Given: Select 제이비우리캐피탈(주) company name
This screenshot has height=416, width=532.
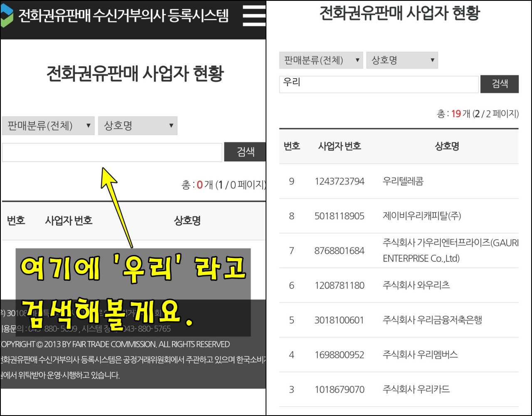Looking at the screenshot, I should [422, 216].
